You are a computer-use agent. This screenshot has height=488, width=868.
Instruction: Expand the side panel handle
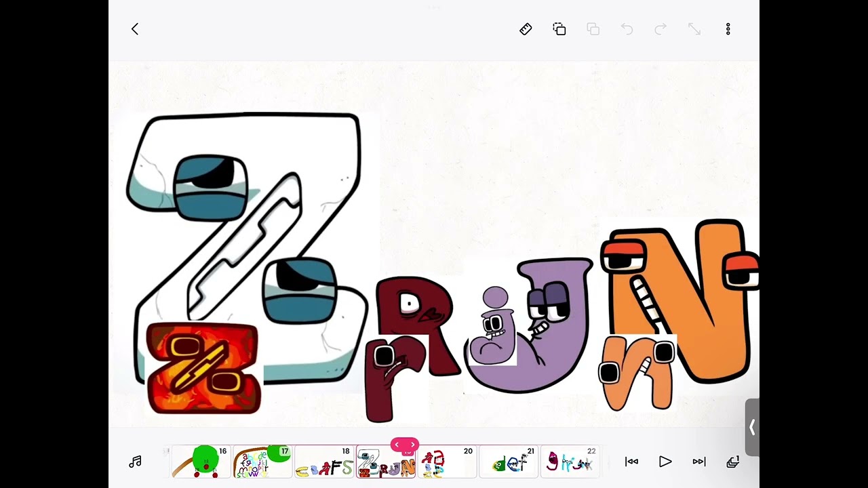[752, 427]
